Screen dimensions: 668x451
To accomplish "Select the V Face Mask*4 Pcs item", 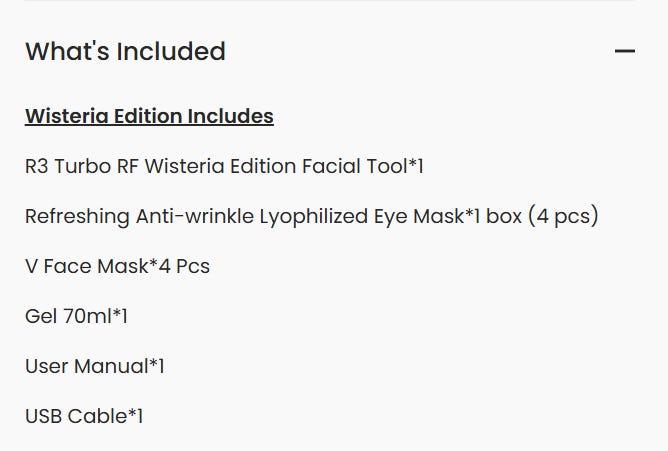I will click(x=118, y=266).
